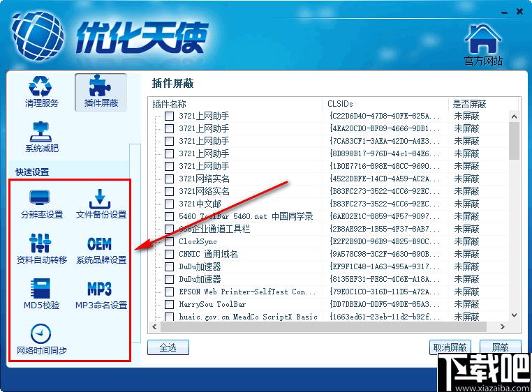This screenshot has height=392, width=532.
Task: Click the vertical scrollbar up arrow
Action: click(514, 116)
